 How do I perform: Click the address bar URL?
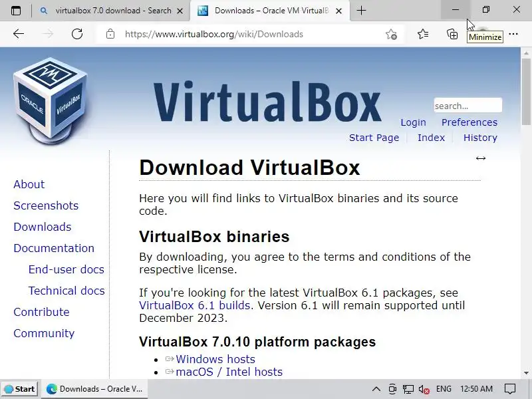[x=213, y=35]
